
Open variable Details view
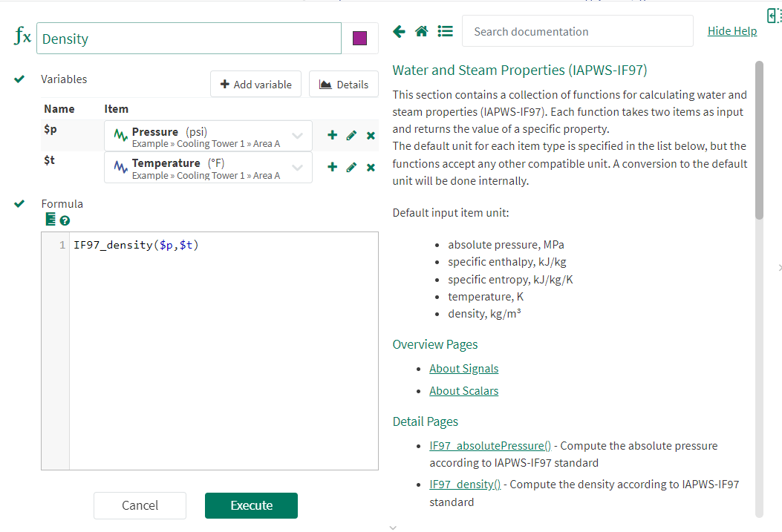343,85
